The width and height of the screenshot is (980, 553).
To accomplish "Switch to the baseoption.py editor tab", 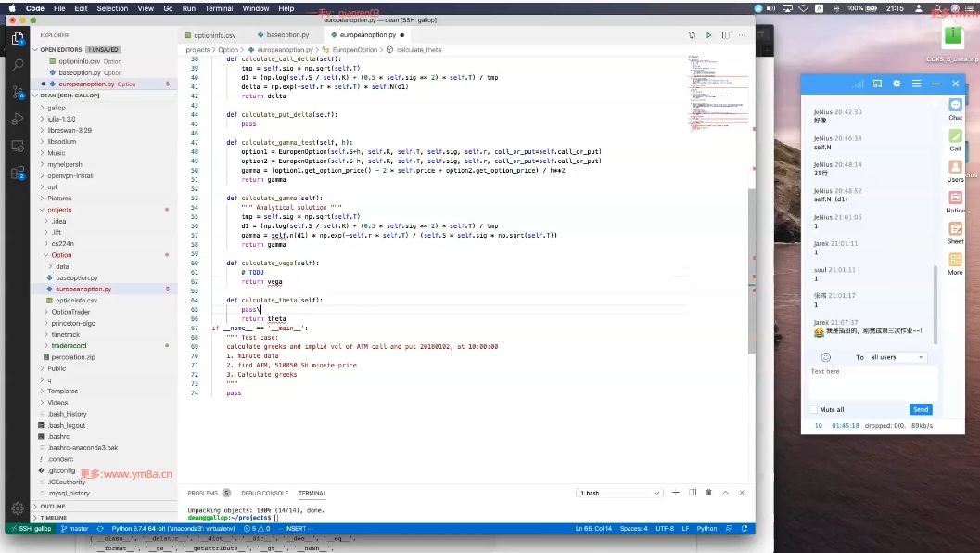I will point(287,35).
